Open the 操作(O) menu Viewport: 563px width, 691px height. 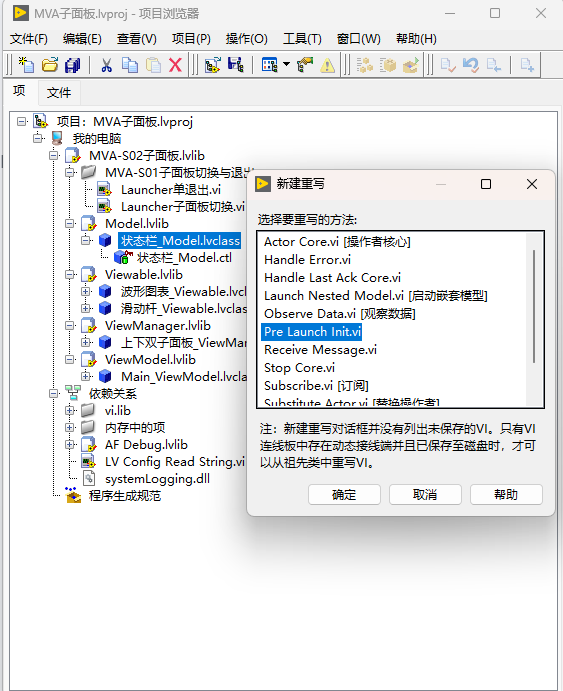[247, 39]
